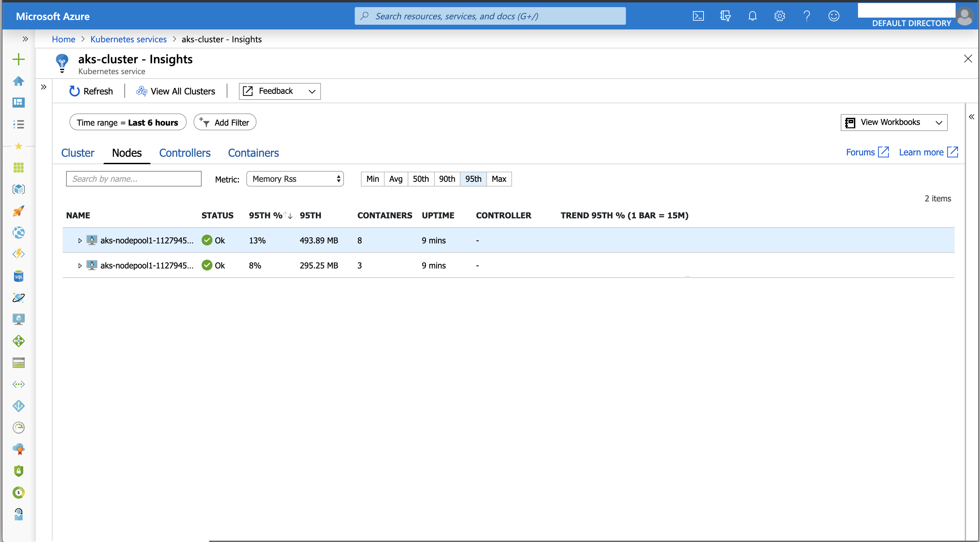The height and width of the screenshot is (542, 980).
Task: Open the notifications bell
Action: pos(752,16)
